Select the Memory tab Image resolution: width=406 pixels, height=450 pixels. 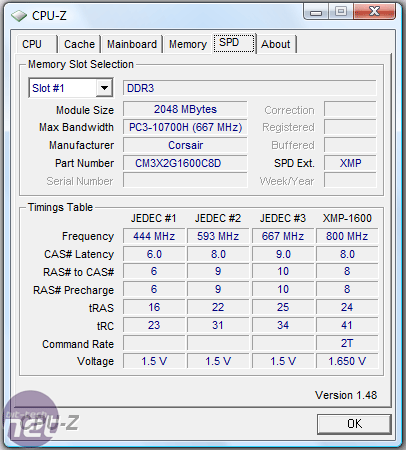tap(188, 44)
